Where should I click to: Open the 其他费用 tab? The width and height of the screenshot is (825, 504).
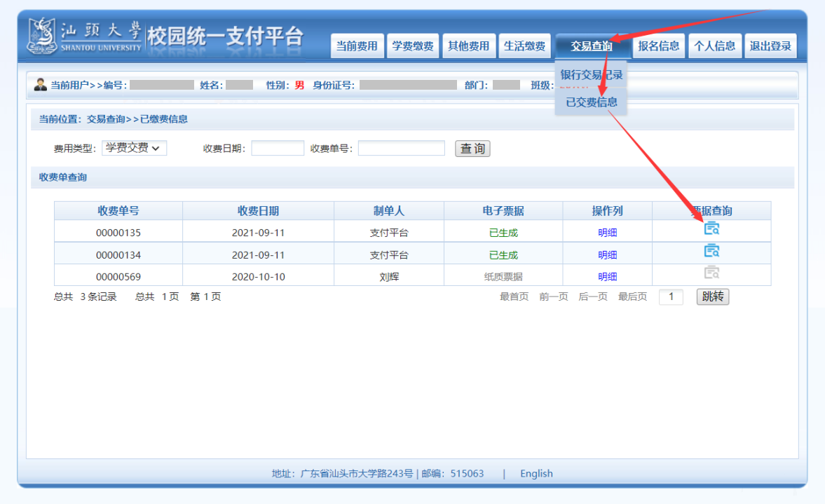point(468,46)
